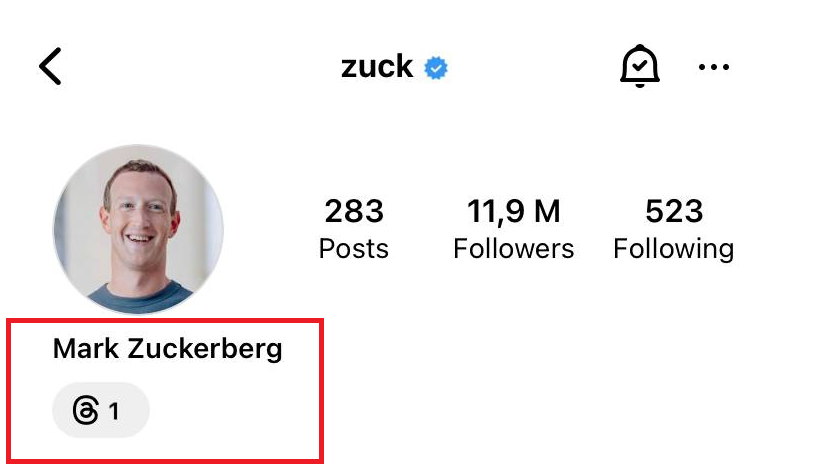This screenshot has height=475, width=815.
Task: Click the 283 posts count
Action: (354, 211)
